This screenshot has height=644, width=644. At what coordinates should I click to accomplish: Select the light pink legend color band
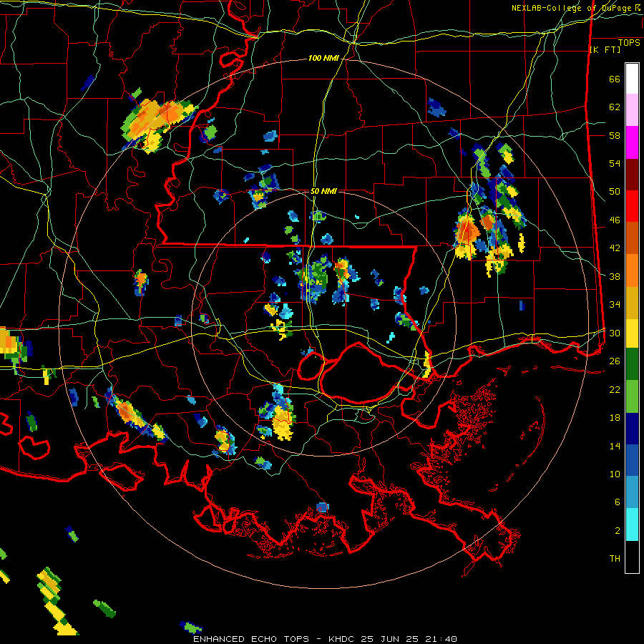point(632,110)
